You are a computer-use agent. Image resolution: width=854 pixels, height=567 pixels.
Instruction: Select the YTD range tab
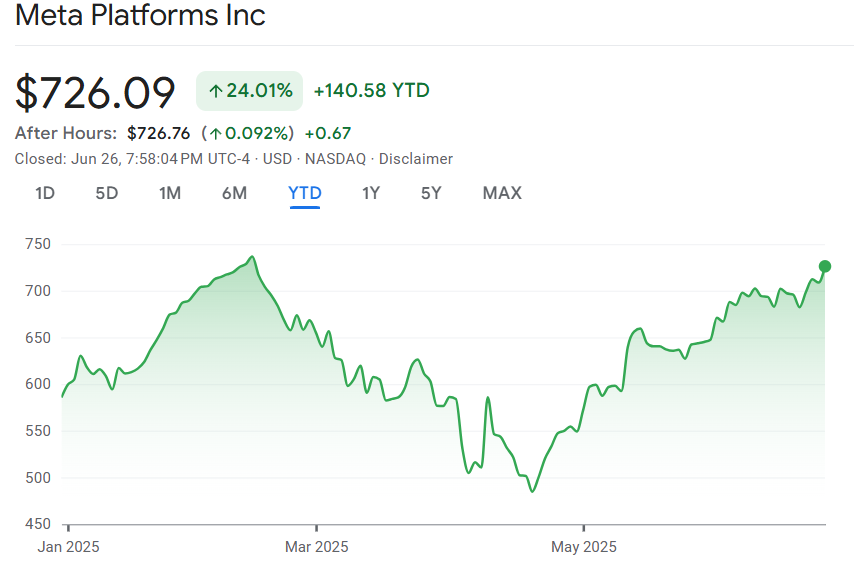tap(305, 193)
